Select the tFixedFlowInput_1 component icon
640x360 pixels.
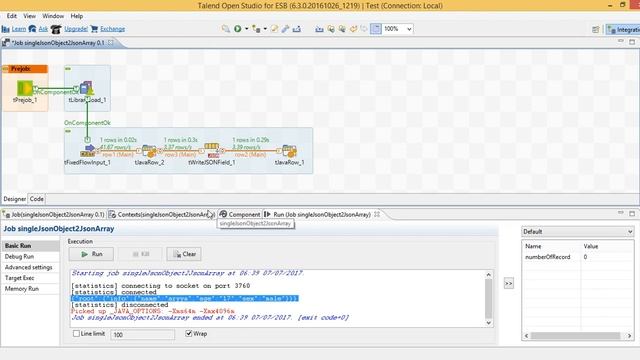pos(88,151)
